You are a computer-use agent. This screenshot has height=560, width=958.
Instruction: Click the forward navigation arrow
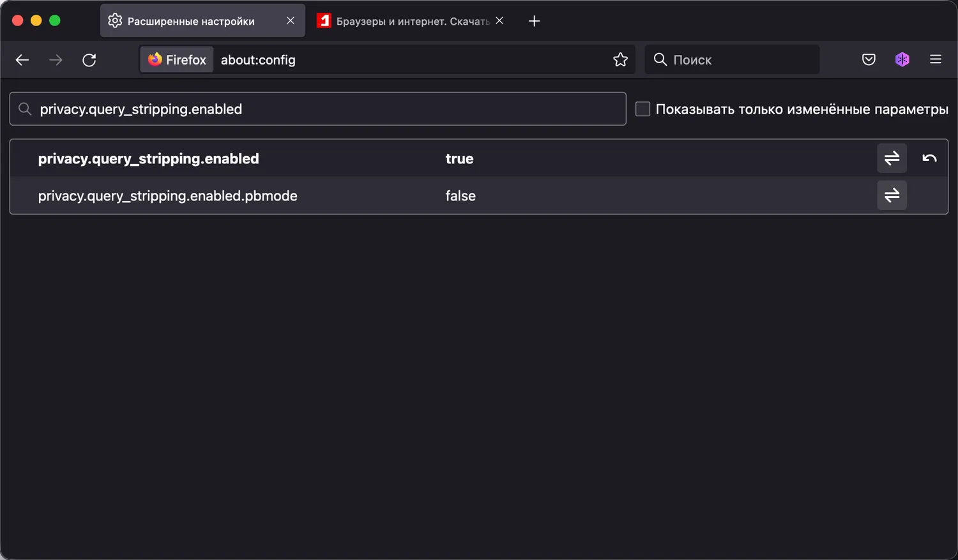[x=56, y=60]
